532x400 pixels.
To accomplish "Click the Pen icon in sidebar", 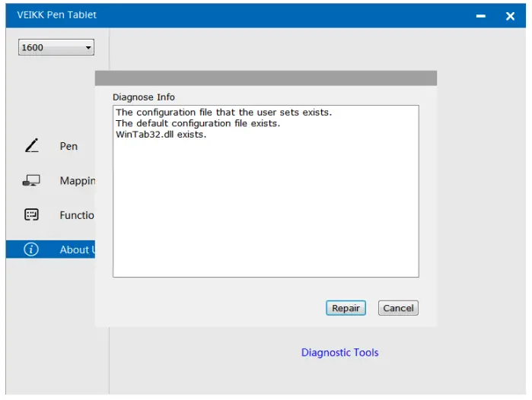I will (31, 146).
